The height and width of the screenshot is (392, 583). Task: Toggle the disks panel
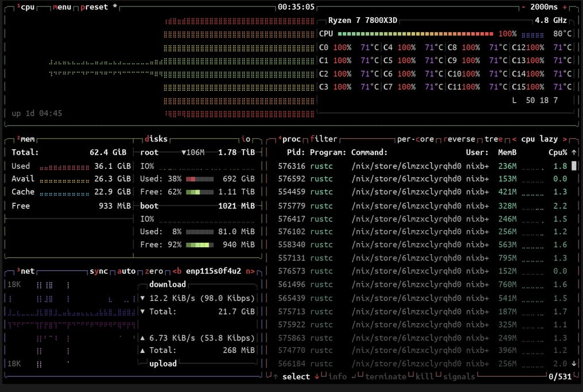pyautogui.click(x=156, y=139)
